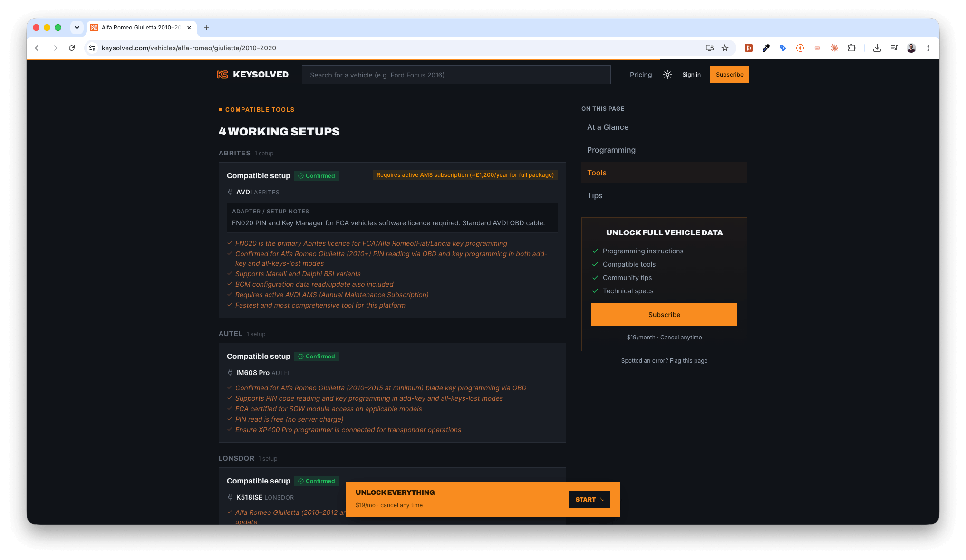This screenshot has width=966, height=560.
Task: Select the Alfa Romeo Giulietta browser tab
Action: click(x=141, y=28)
